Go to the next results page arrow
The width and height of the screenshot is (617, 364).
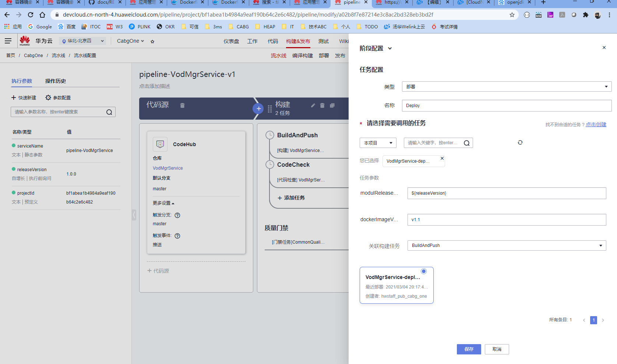click(x=603, y=320)
